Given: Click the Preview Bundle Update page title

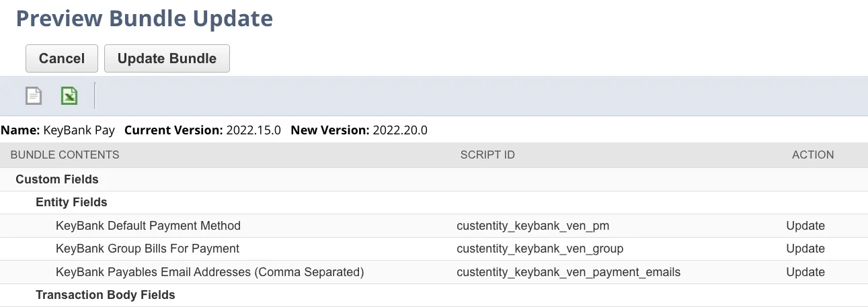Looking at the screenshot, I should [x=145, y=18].
